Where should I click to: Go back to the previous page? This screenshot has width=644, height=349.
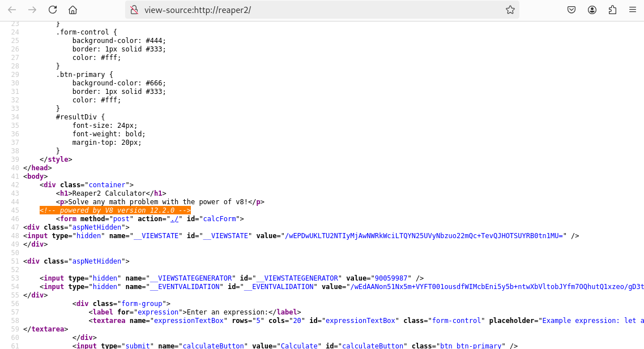coord(12,10)
